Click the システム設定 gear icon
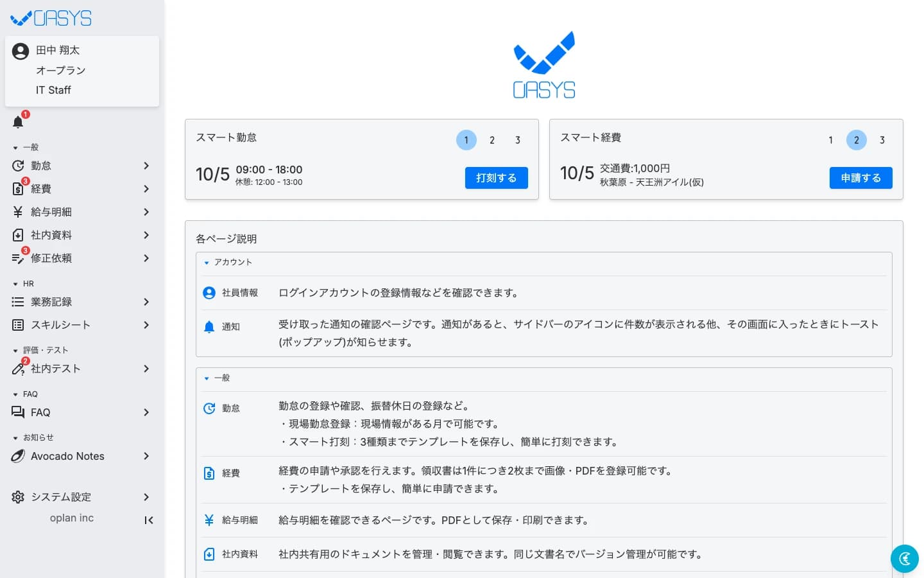The width and height of the screenshot is (924, 578). pyautogui.click(x=18, y=497)
